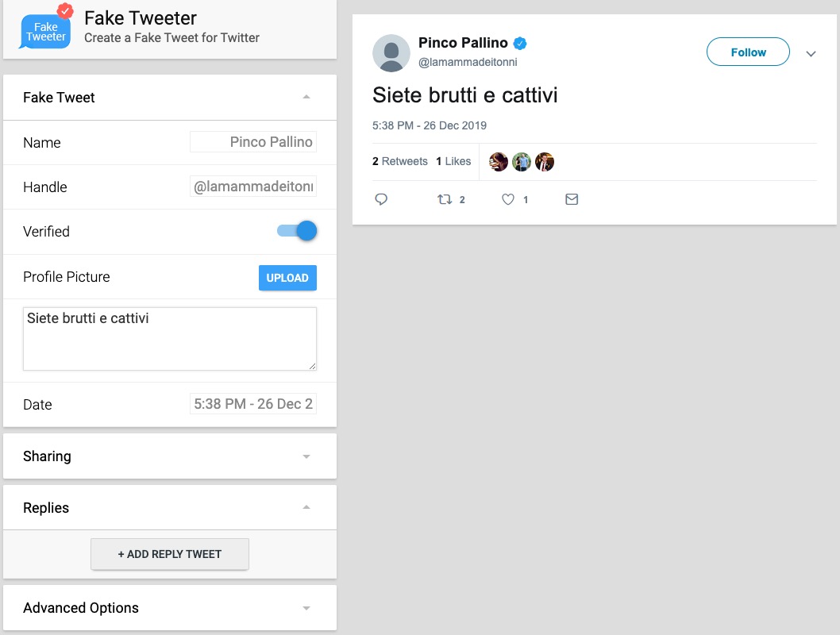Click the heart like icon
Image resolution: width=840 pixels, height=635 pixels.
(508, 199)
